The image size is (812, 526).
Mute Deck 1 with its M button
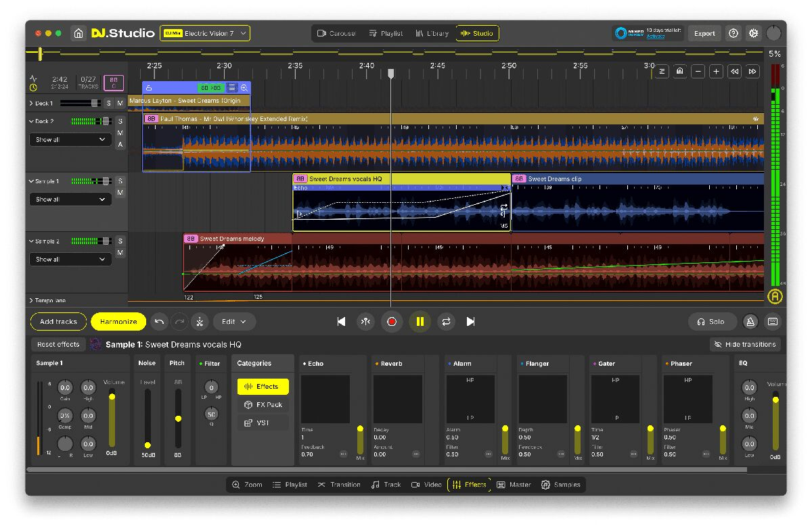(120, 103)
